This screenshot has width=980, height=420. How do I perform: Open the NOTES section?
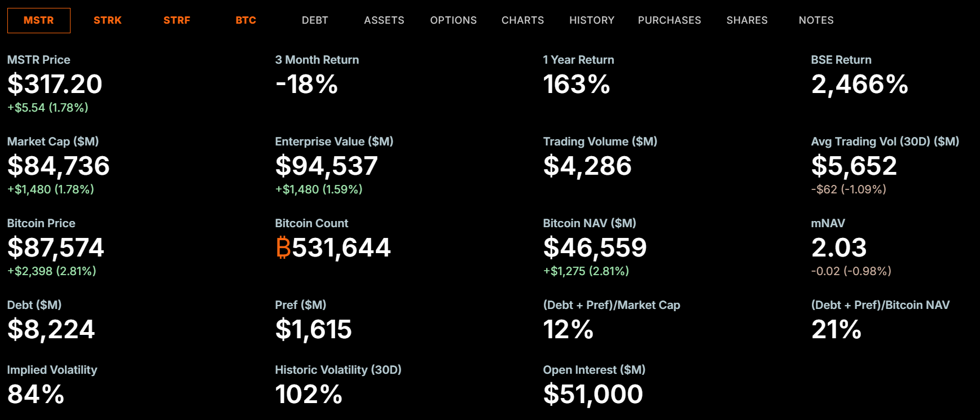[816, 20]
